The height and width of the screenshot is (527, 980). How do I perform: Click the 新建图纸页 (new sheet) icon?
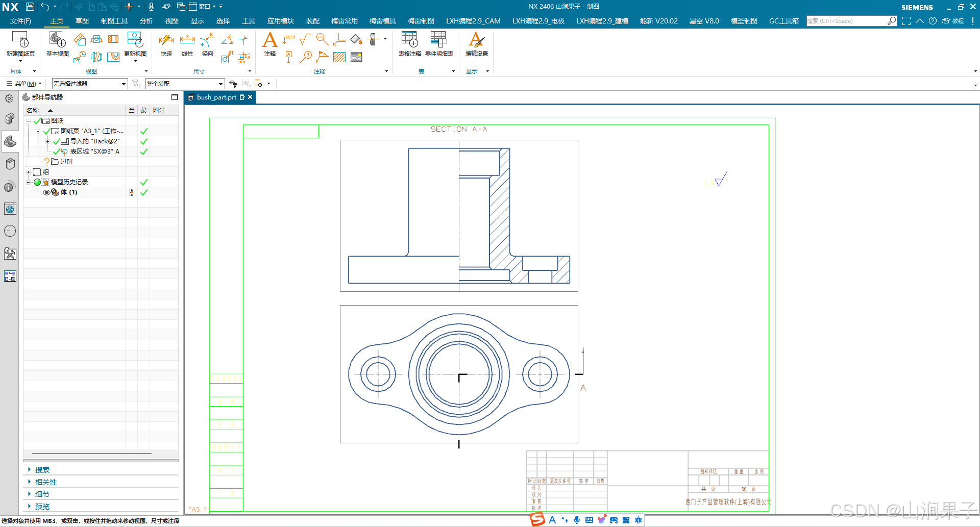20,40
